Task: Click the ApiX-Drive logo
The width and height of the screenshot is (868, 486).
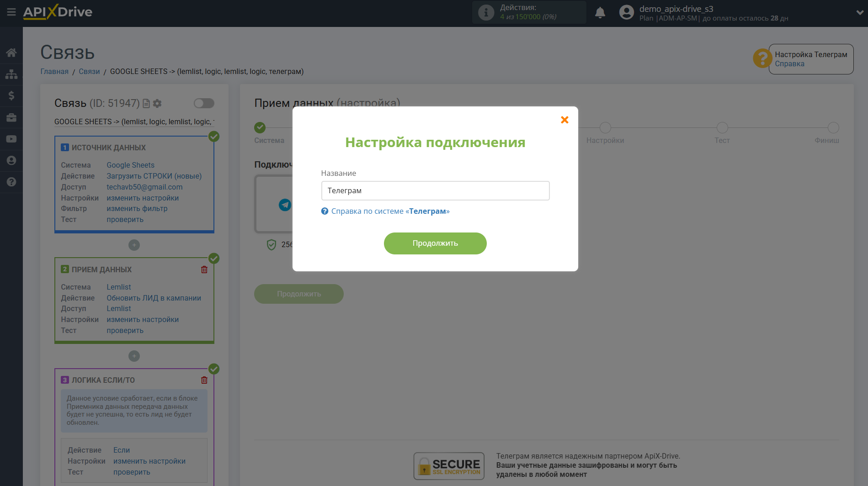Action: tap(58, 12)
